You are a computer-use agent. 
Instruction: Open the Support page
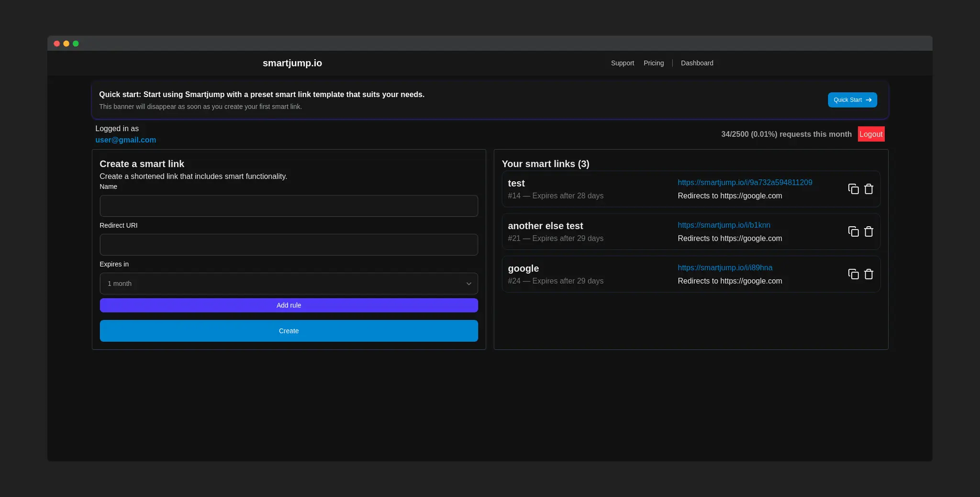(622, 63)
